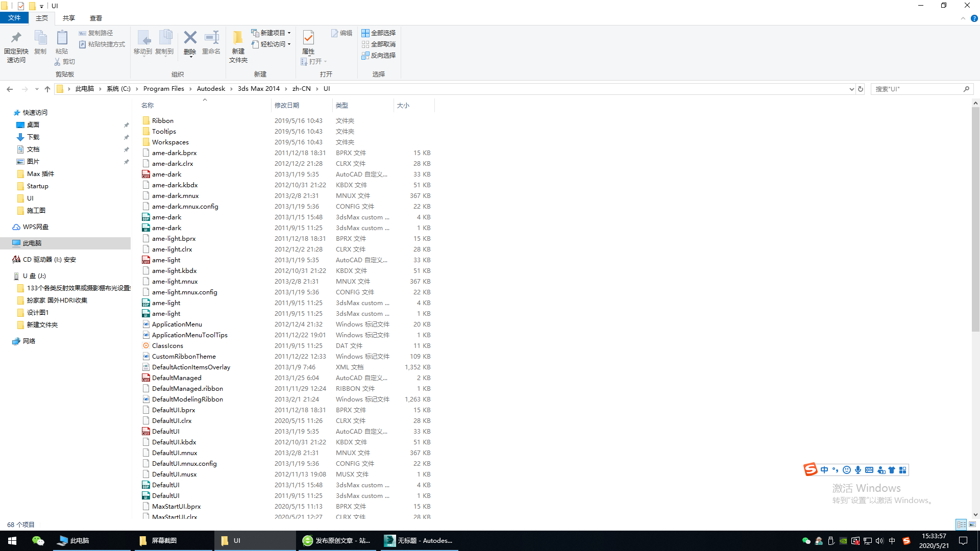The image size is (980, 551).
Task: Open the File (文件) menu tab
Action: (x=14, y=18)
